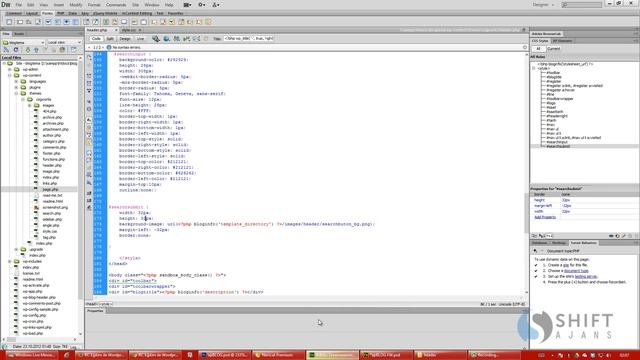Screen dimensions: 640x360
Task: Select 404.php in the file tree
Action: pos(49,111)
